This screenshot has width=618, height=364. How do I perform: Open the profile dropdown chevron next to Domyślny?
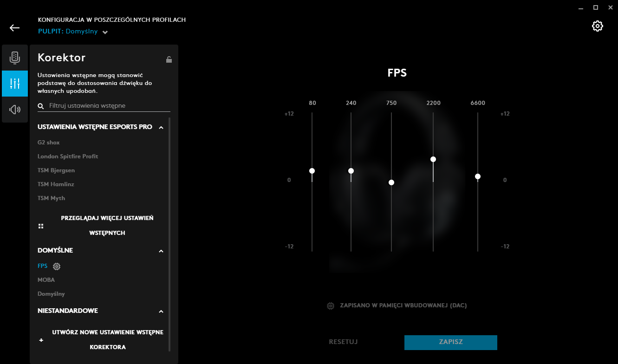pyautogui.click(x=105, y=32)
